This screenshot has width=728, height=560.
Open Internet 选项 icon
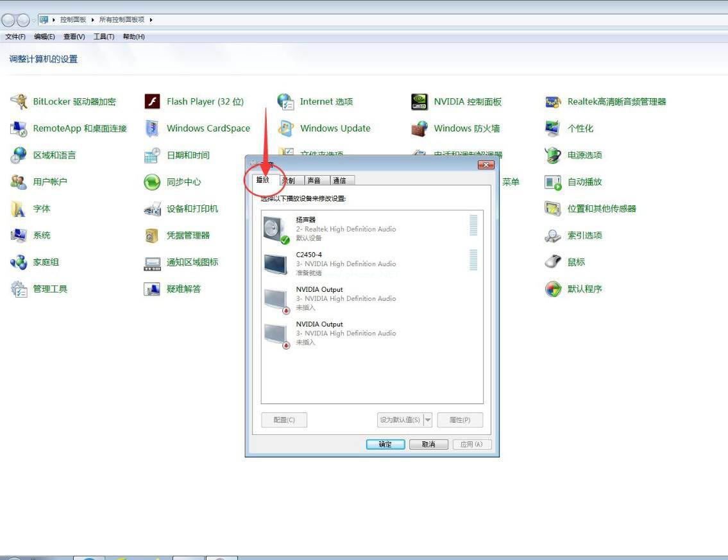pos(285,101)
